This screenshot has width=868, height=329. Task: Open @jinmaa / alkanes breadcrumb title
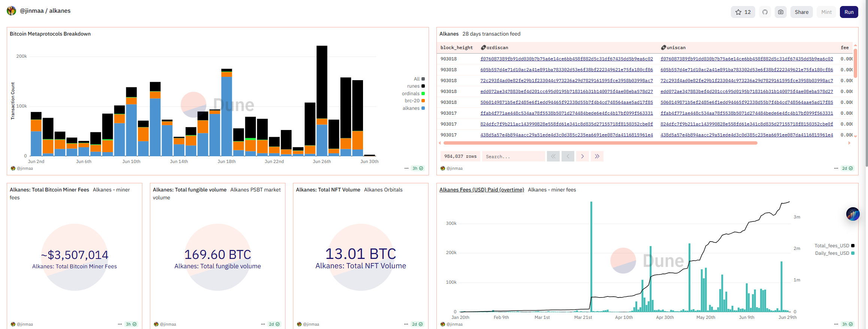45,11
